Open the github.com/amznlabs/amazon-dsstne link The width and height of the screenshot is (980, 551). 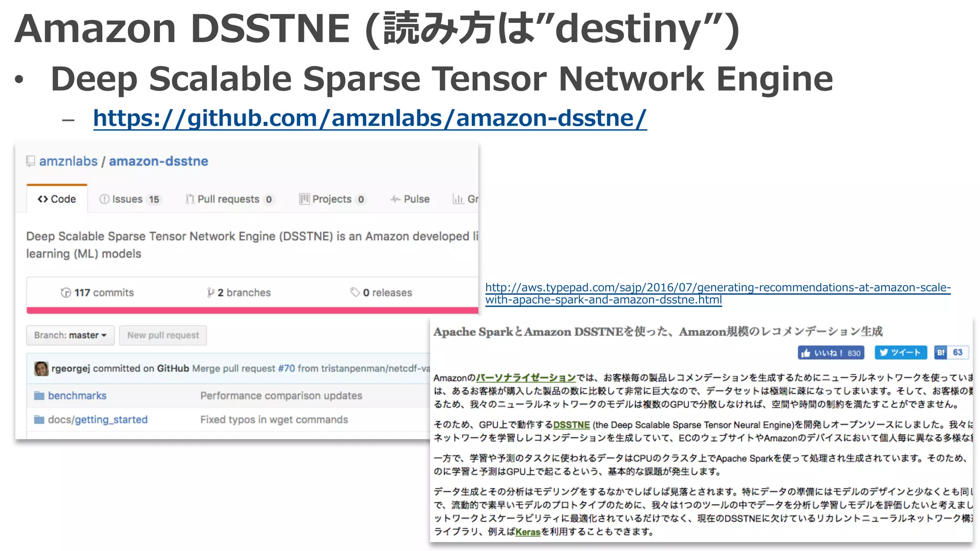[x=369, y=118]
